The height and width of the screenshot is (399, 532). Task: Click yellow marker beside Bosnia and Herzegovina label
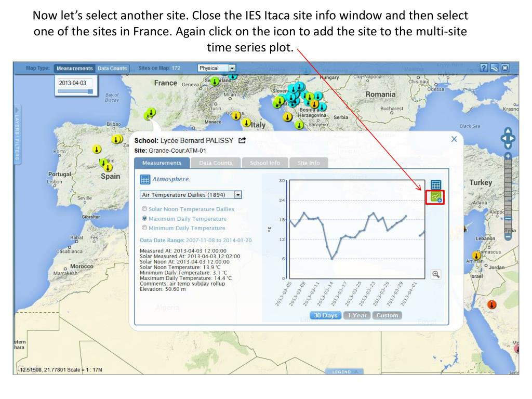coord(288,117)
